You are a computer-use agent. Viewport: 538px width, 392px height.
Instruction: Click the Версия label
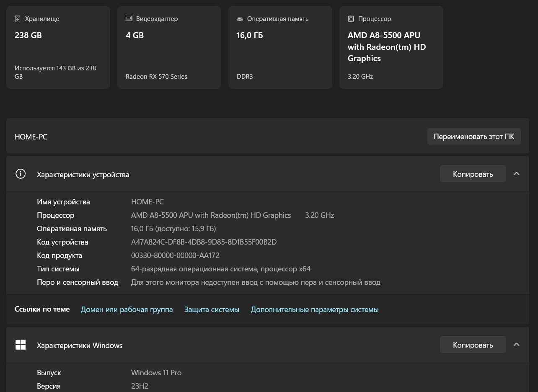tap(49, 386)
